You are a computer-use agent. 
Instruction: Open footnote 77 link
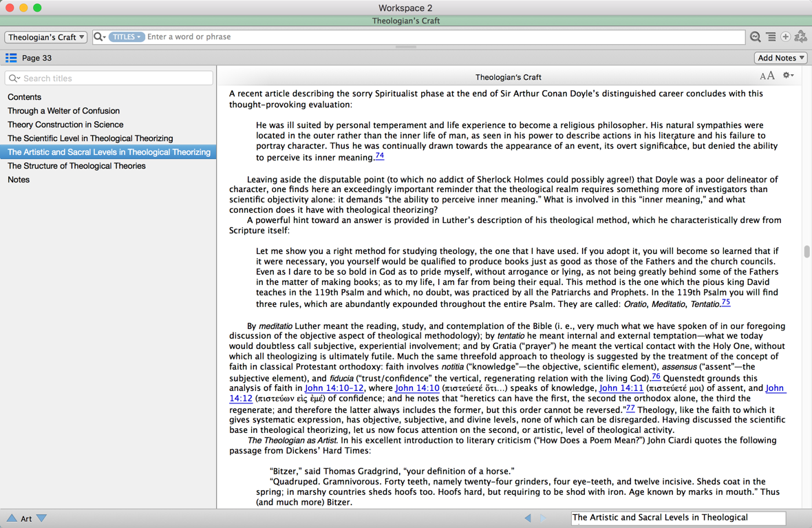coord(630,408)
